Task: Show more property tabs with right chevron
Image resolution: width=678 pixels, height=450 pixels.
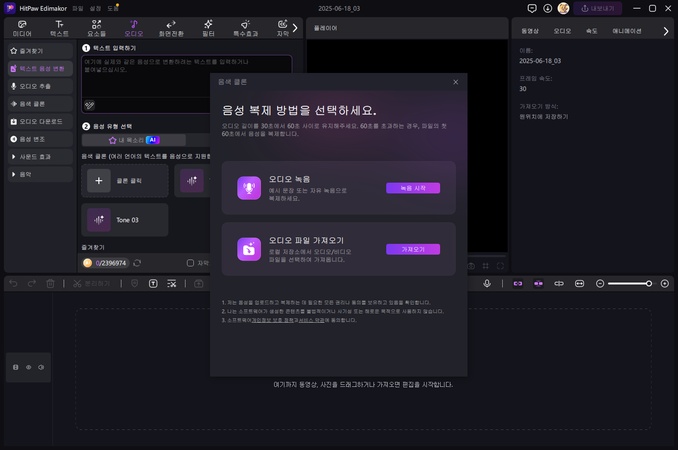Action: pyautogui.click(x=665, y=31)
